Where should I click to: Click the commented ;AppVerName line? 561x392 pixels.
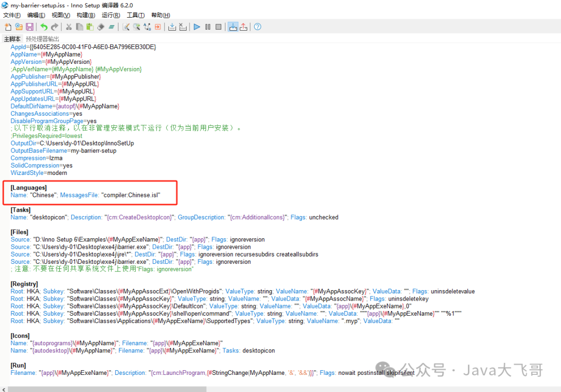click(x=76, y=69)
